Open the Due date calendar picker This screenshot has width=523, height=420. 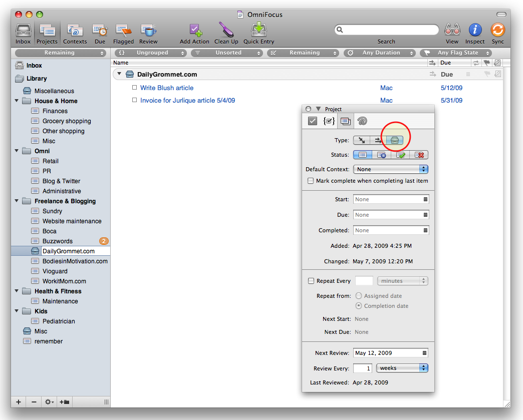coord(425,215)
